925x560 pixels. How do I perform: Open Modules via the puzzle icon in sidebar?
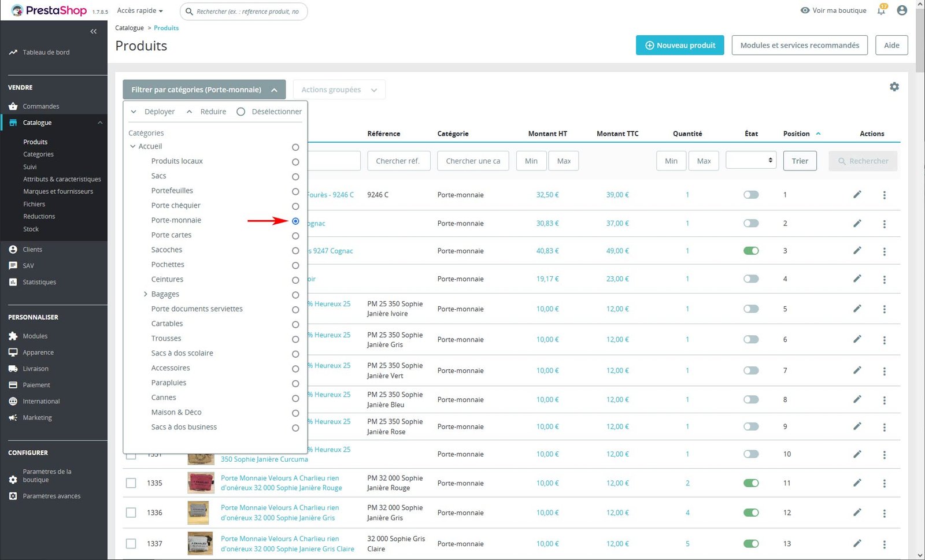tap(13, 336)
